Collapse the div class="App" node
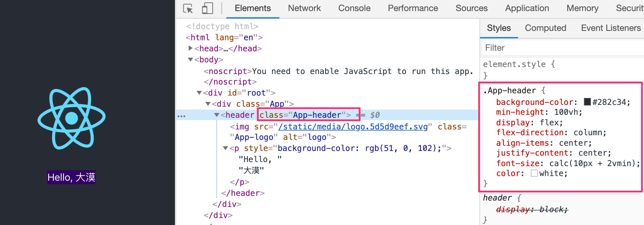This screenshot has height=225, width=644. [x=208, y=104]
